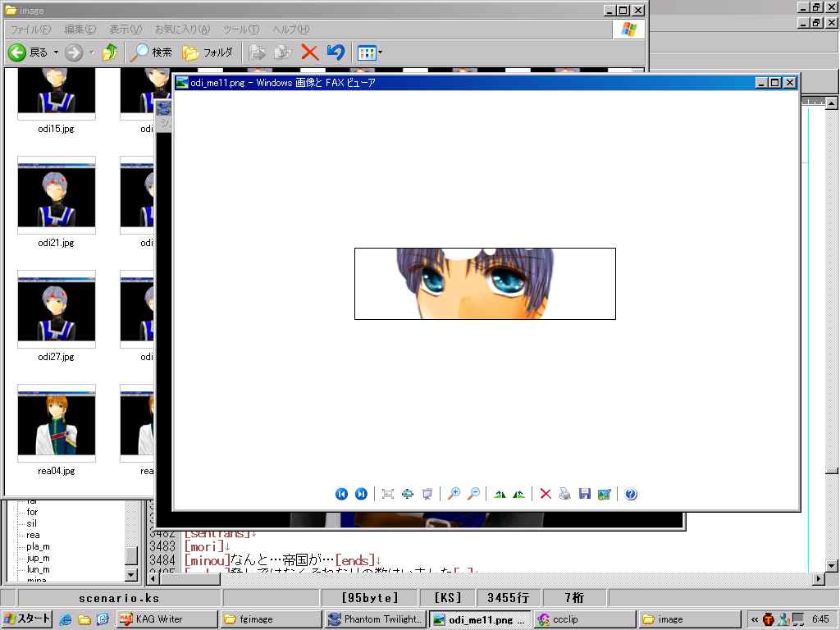Switch to KAG Writer in taskbar
Viewport: 840px width, 630px height.
(x=167, y=619)
